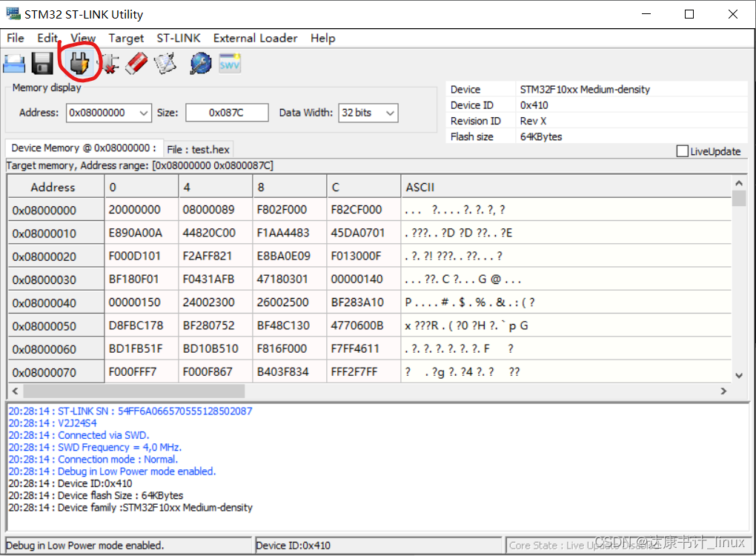Select memory cell 20000000

(x=142, y=210)
